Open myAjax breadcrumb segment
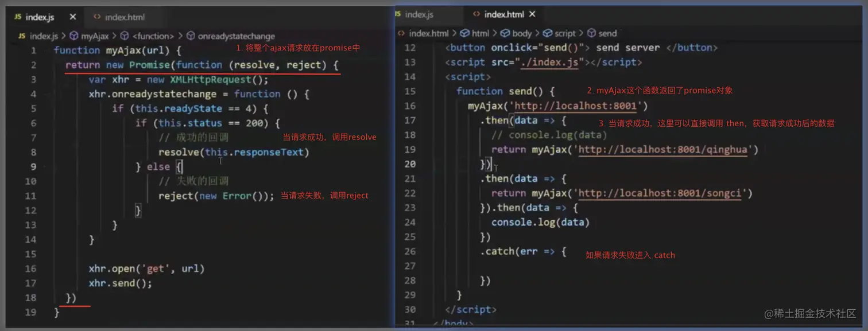Viewport: 868px width, 331px height. (x=89, y=36)
